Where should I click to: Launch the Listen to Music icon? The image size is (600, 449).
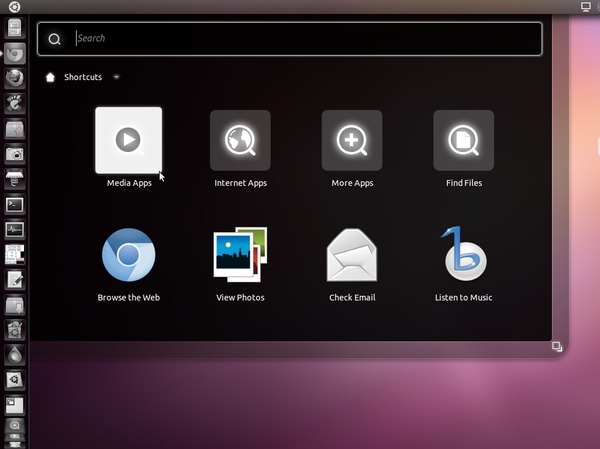point(463,256)
